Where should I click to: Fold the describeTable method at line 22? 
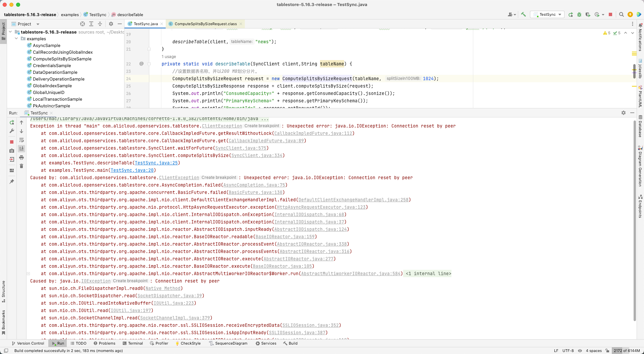click(149, 64)
